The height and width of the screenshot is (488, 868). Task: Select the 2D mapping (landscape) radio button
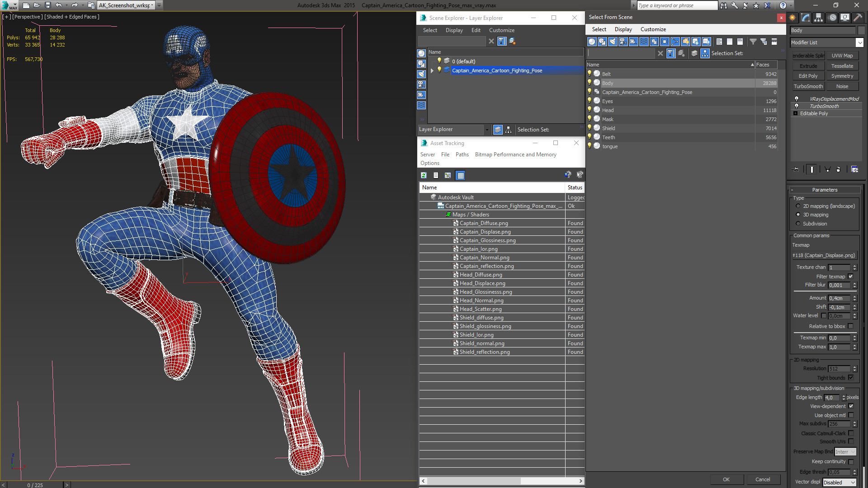coord(798,206)
